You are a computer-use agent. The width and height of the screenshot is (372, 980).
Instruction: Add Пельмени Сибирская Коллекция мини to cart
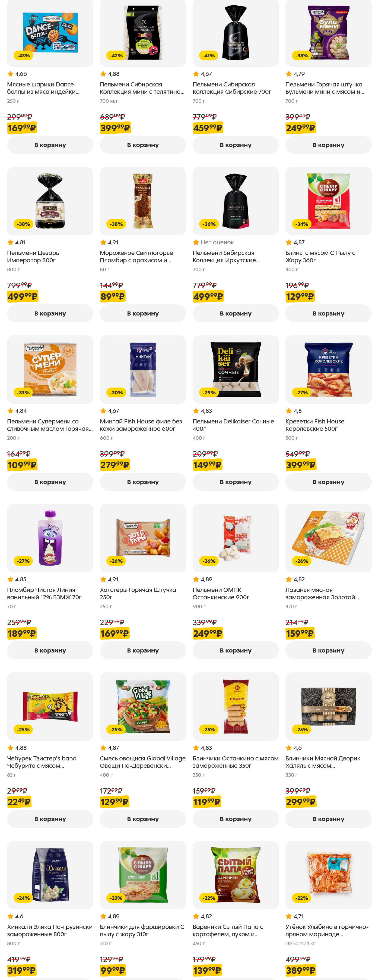click(x=143, y=145)
